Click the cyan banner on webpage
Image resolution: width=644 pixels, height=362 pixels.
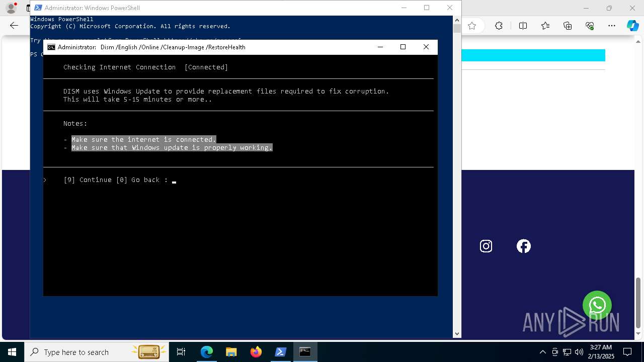pyautogui.click(x=533, y=55)
